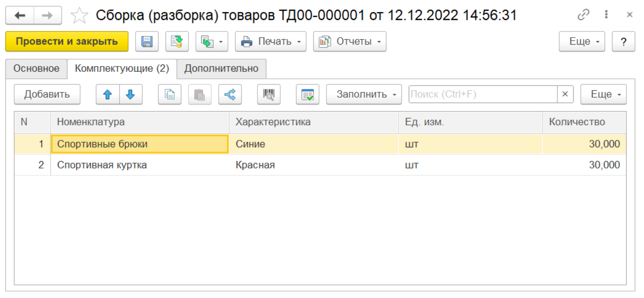Open the Заполнить dropdown menu
This screenshot has height=298, width=644.
click(x=364, y=95)
